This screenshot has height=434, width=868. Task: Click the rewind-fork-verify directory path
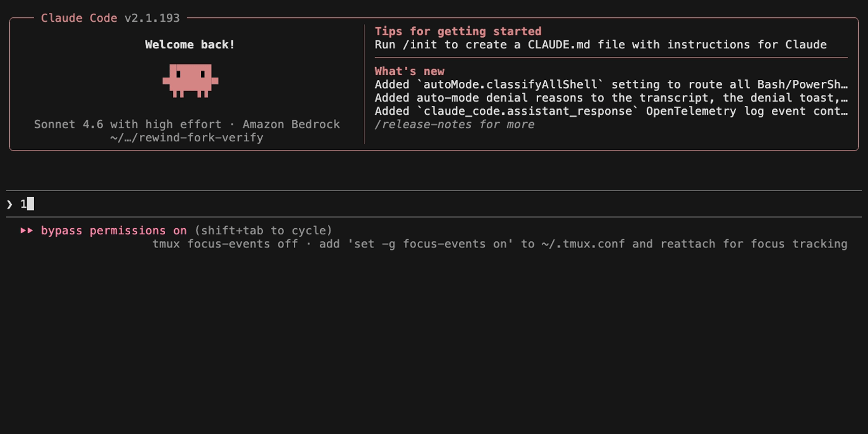point(187,138)
